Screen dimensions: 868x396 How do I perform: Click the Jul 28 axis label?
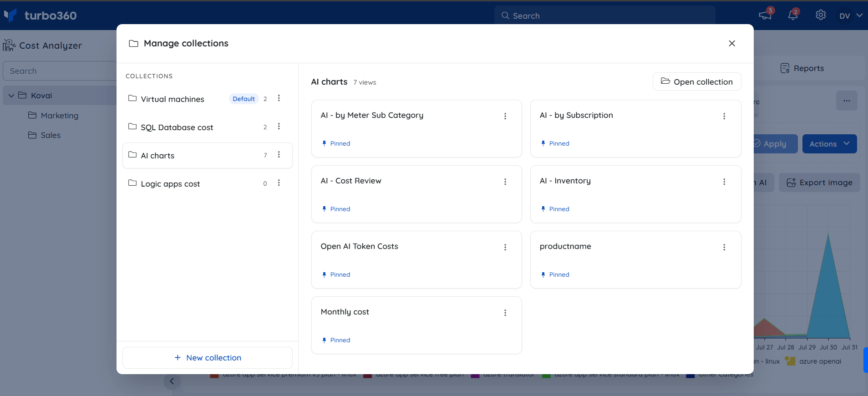coord(786,347)
